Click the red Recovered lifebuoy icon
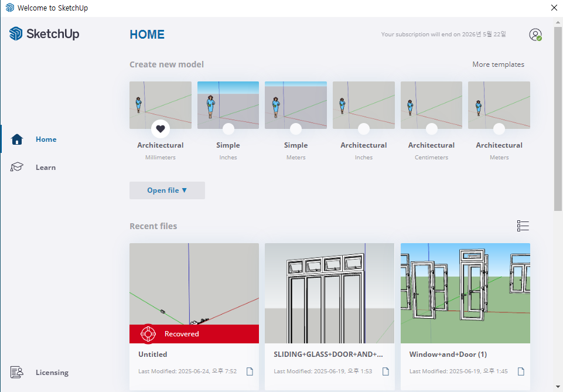This screenshot has height=392, width=563. [148, 334]
